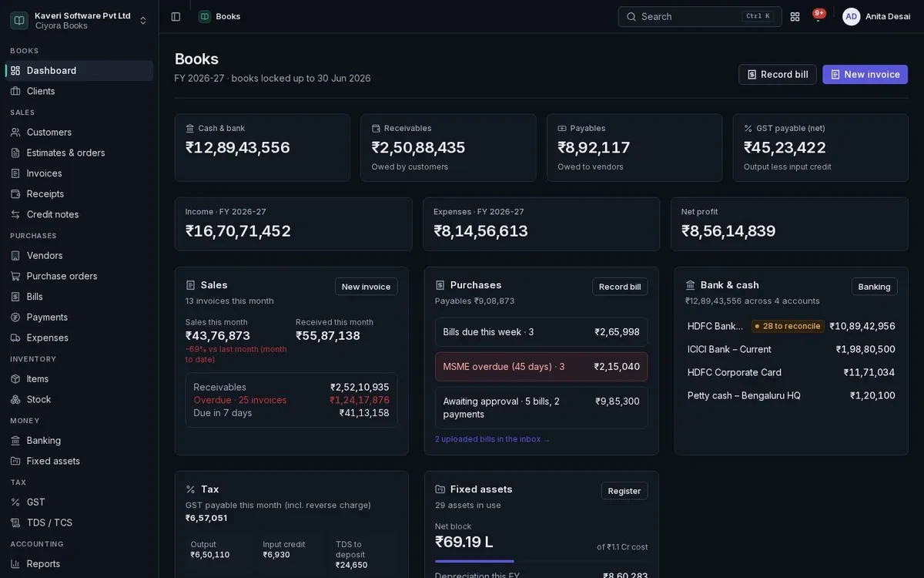Click the Purchase orders cart icon
924x578 pixels.
click(15, 276)
